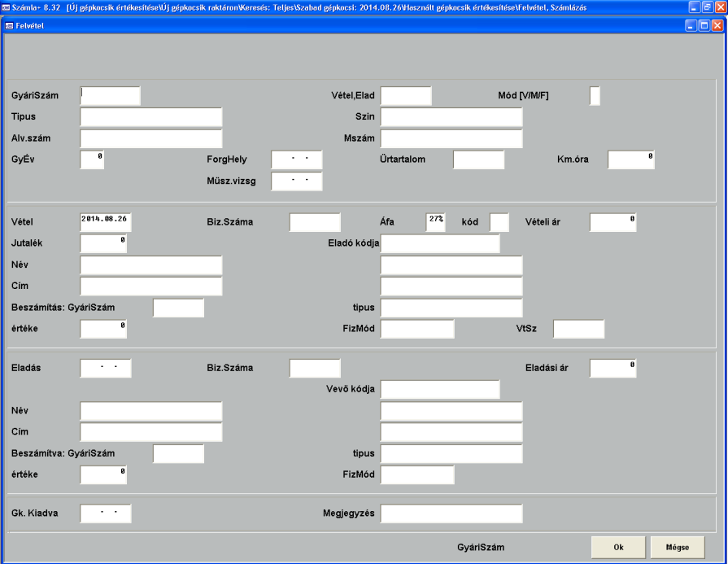Viewport: 728px width, 564px height.
Task: Select the Beszámítás: GyáriSzám field
Action: [178, 308]
